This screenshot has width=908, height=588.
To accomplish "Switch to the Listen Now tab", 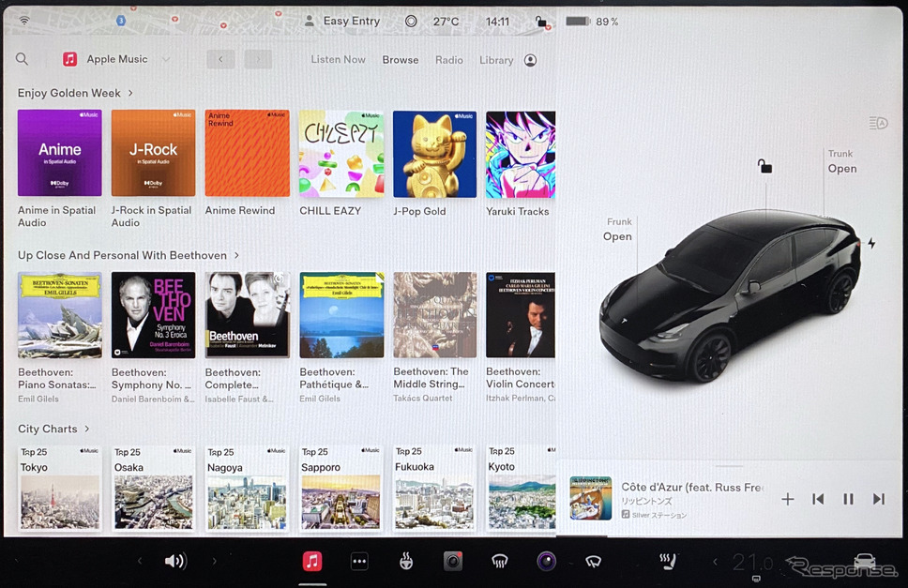I will (339, 60).
